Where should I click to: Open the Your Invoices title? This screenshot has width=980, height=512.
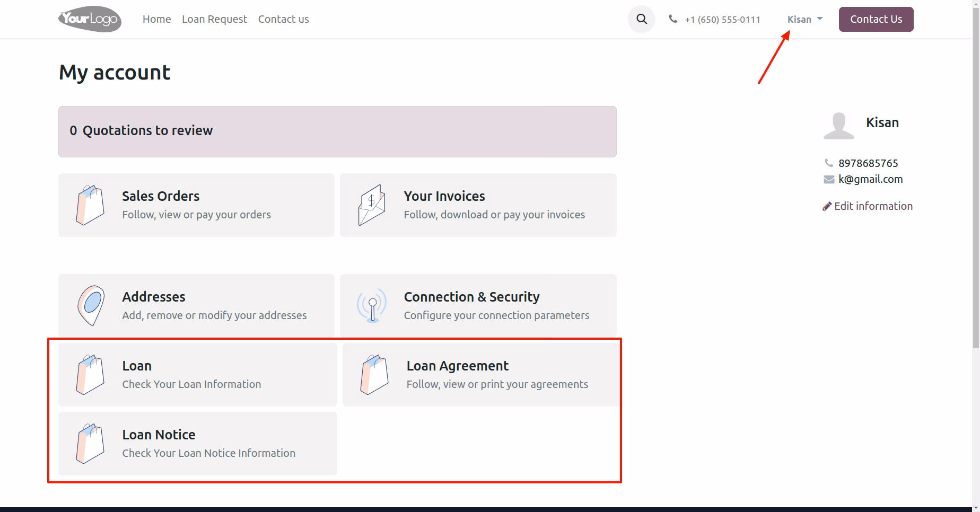(x=444, y=196)
